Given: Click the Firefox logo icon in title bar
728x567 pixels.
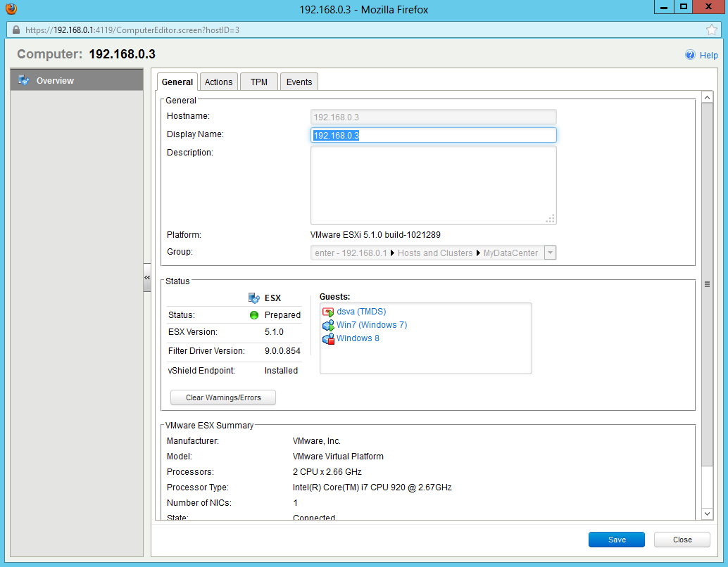Looking at the screenshot, I should [11, 8].
